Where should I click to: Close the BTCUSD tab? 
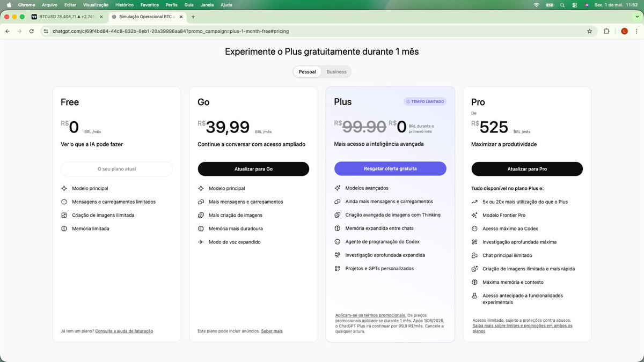pos(101,17)
